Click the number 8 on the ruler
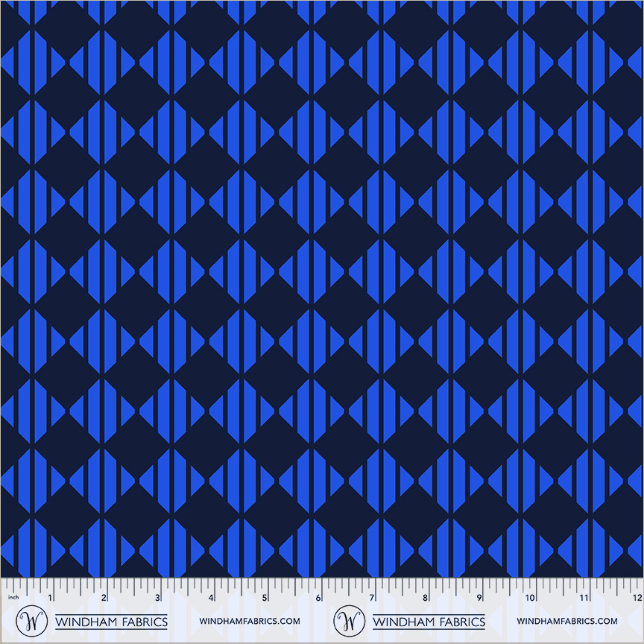The image size is (644, 644). pos(426,598)
